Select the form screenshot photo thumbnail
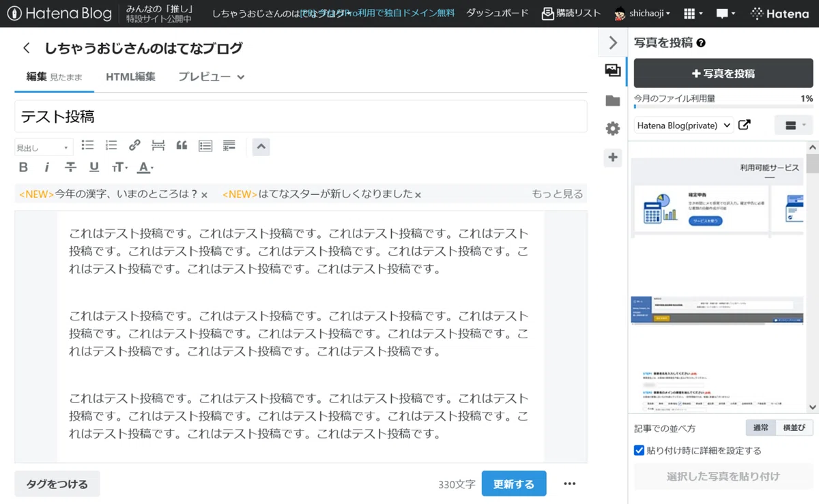The image size is (819, 504). tap(718, 391)
